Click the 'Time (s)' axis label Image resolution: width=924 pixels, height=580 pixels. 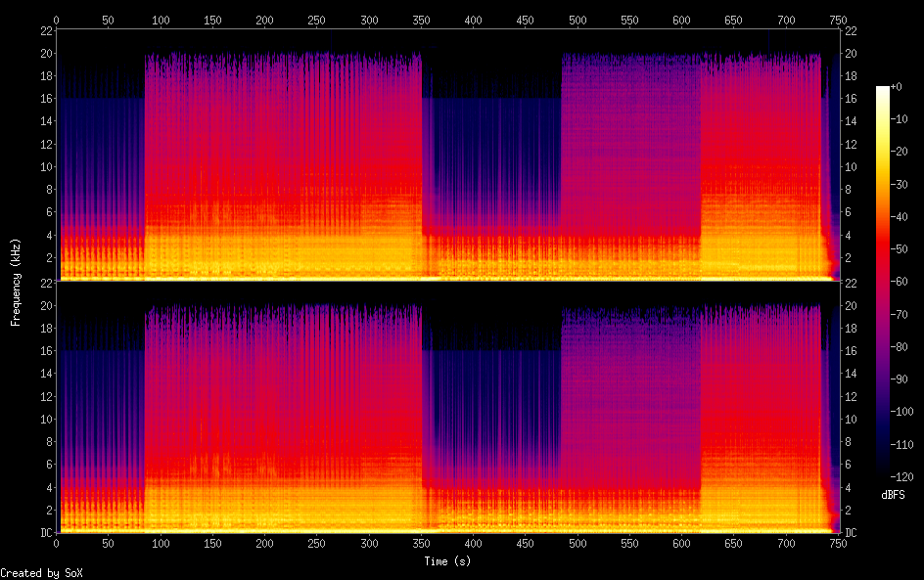447,561
